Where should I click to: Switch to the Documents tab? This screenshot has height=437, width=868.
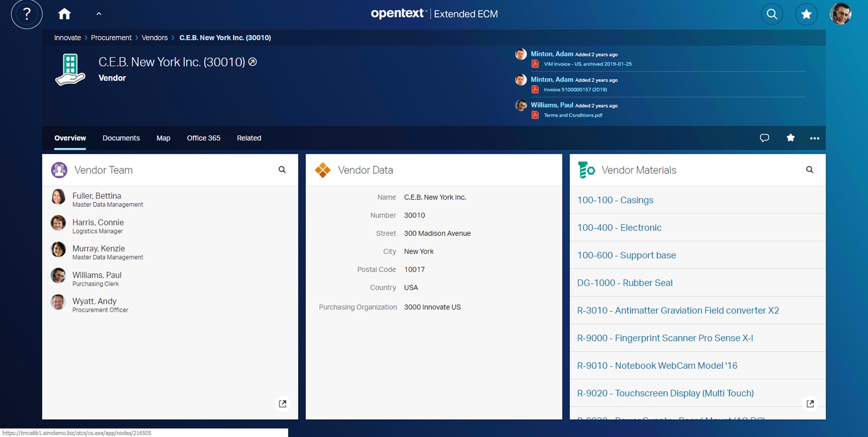(x=121, y=138)
